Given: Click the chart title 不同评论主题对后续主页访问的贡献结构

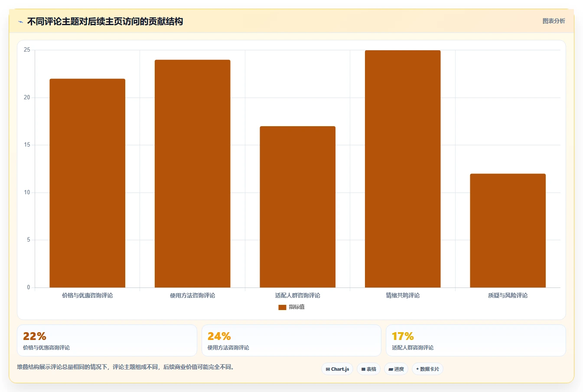Looking at the screenshot, I should click(105, 22).
